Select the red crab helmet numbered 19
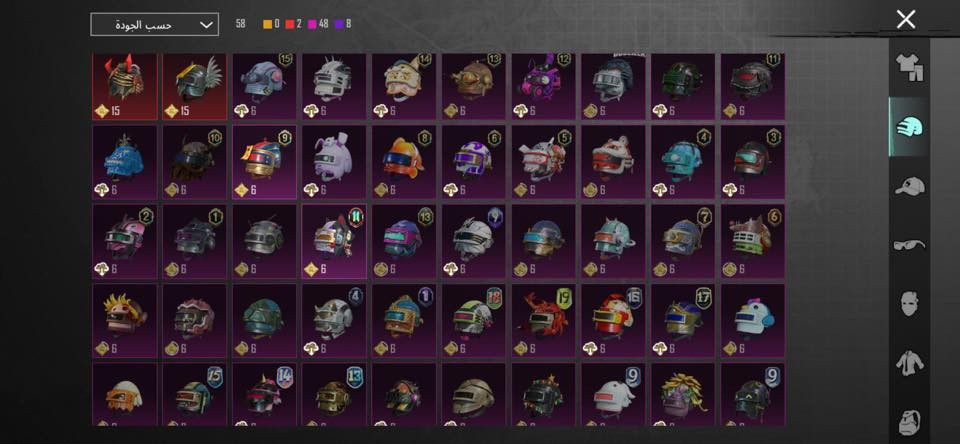960x444 pixels. (x=544, y=321)
